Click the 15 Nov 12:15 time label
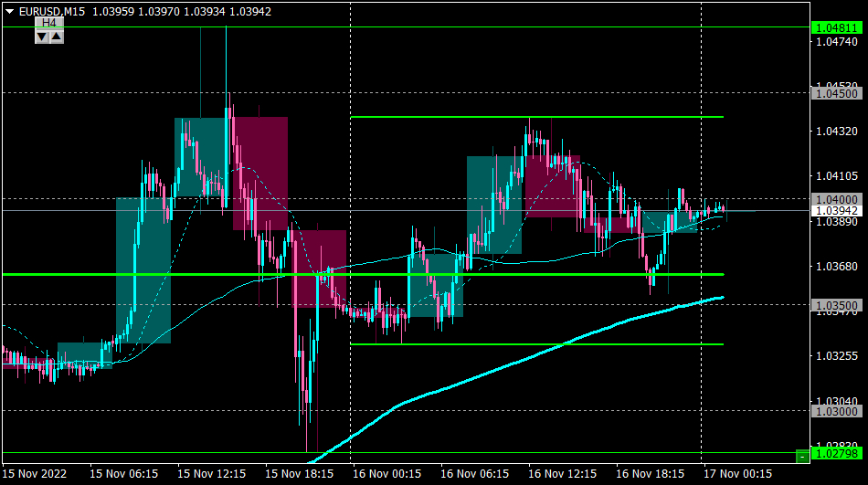Screen dimensions: 868x485 (x=211, y=474)
